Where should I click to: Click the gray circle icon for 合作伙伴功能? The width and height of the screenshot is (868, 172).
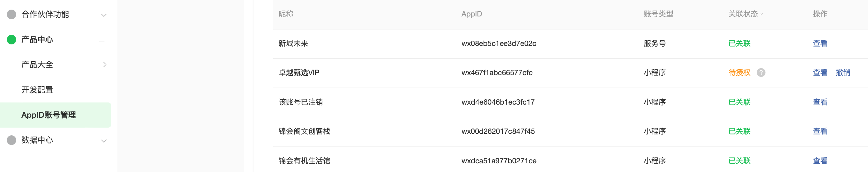[12, 14]
